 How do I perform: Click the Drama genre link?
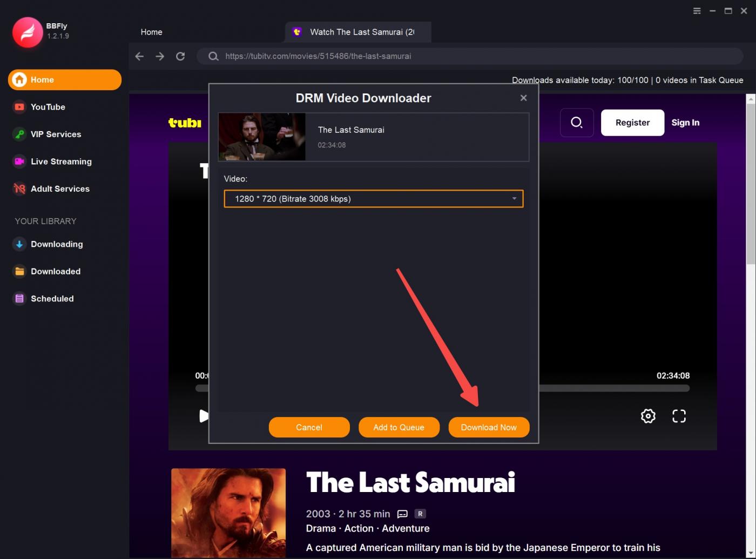point(320,528)
